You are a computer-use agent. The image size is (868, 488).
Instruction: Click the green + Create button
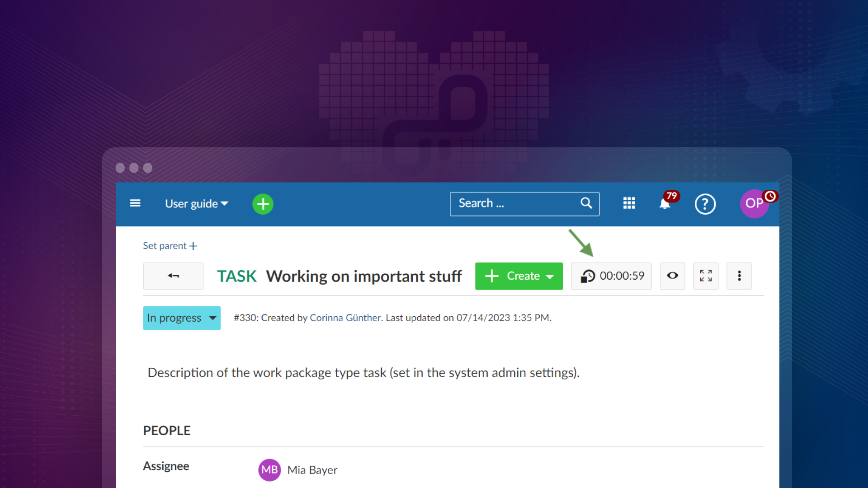pyautogui.click(x=519, y=275)
